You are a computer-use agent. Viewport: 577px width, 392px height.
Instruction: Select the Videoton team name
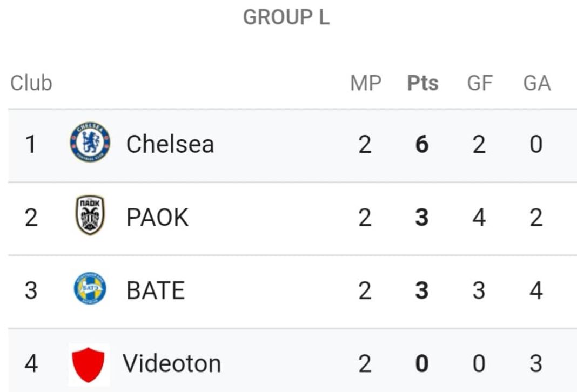click(172, 363)
